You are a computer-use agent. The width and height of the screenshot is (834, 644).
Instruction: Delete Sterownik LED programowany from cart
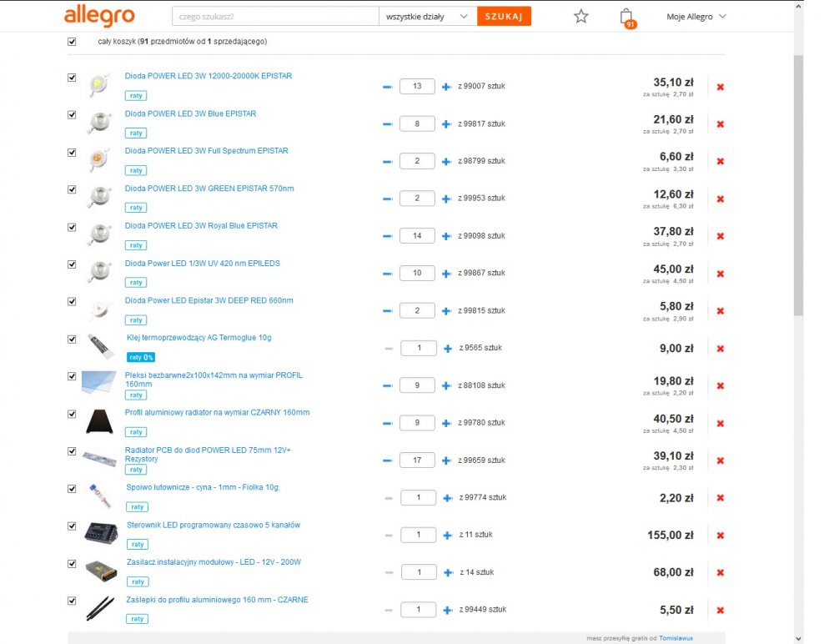point(721,536)
